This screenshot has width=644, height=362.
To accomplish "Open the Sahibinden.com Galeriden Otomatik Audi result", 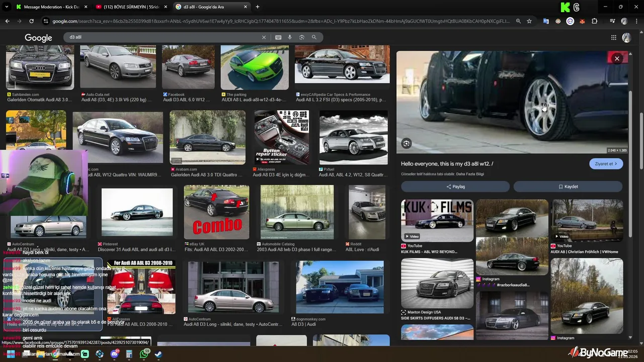I will coord(40,67).
